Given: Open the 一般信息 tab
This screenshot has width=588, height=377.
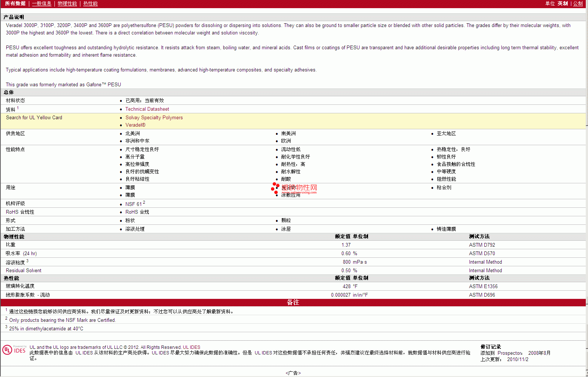Looking at the screenshot, I should (x=41, y=3).
